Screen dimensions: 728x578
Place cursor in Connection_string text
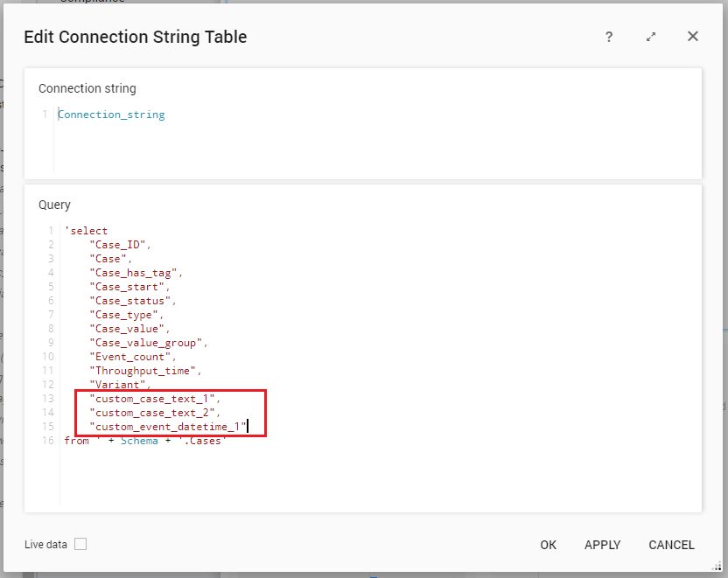(111, 115)
